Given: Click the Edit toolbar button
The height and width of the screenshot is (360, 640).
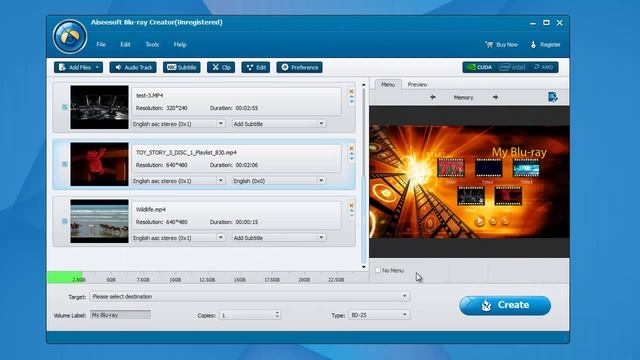Looking at the screenshot, I should (256, 67).
